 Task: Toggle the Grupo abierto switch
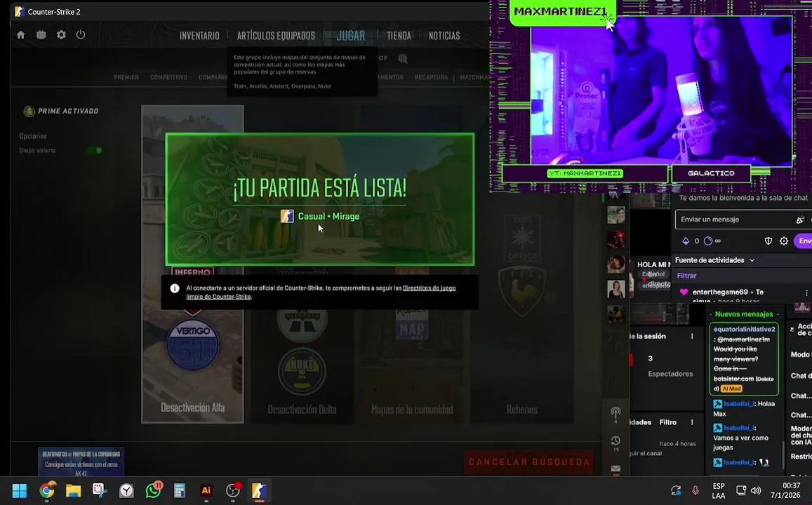coord(94,151)
